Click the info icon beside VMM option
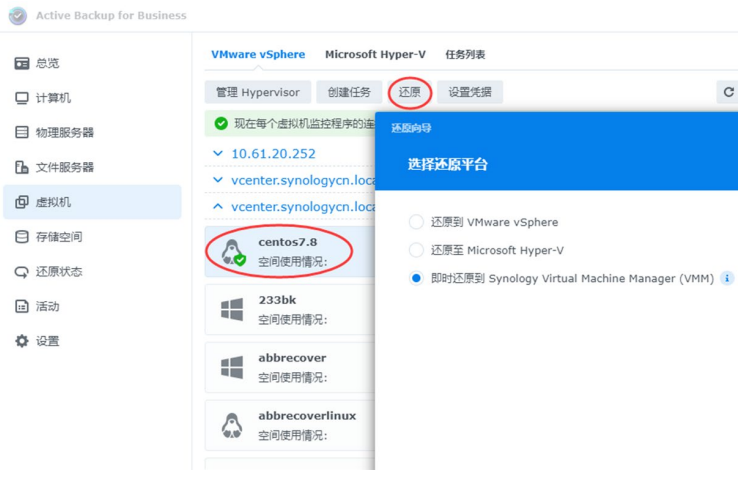This screenshot has height=494, width=741. tap(727, 278)
